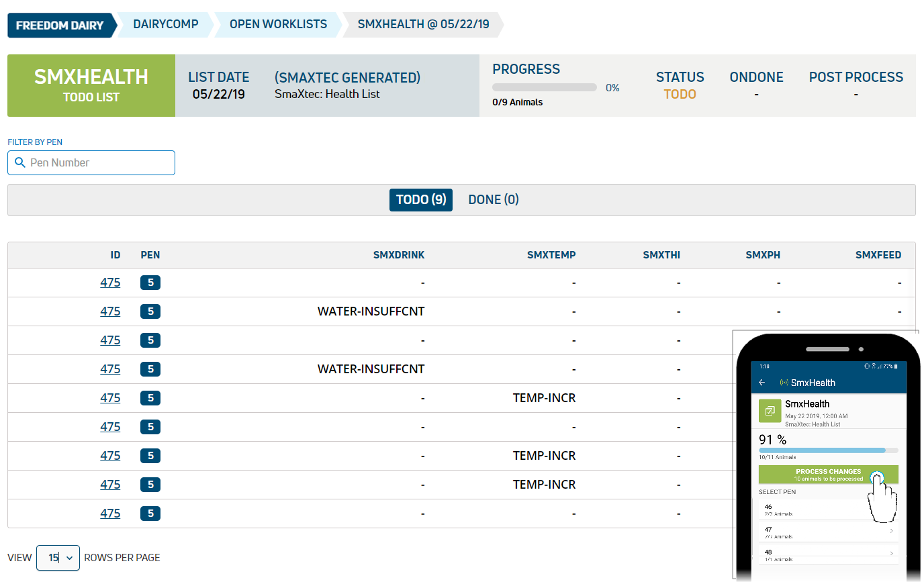This screenshot has width=924, height=584.
Task: Click inside the Pen Number input field
Action: point(94,162)
